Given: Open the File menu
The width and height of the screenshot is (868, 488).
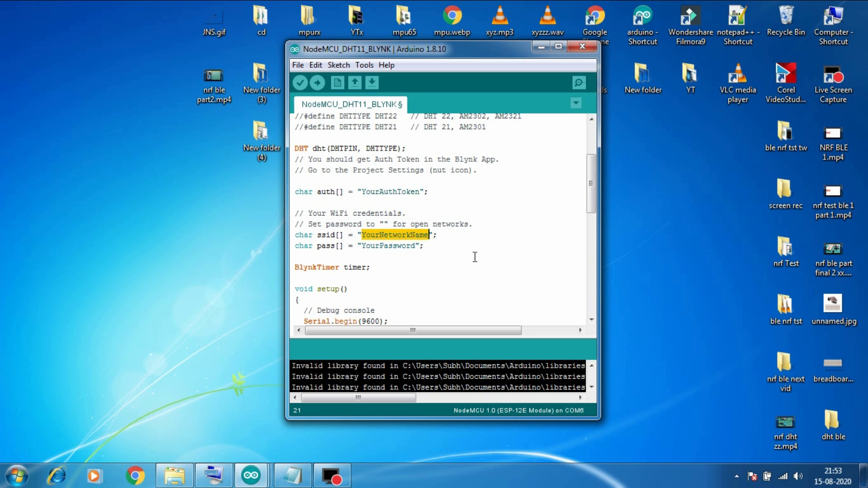Looking at the screenshot, I should pyautogui.click(x=297, y=65).
